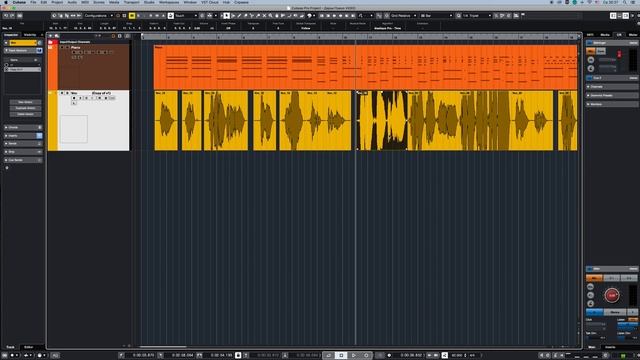The image size is (640, 360).
Task: Click Delete Version button
Action: pyautogui.click(x=25, y=114)
